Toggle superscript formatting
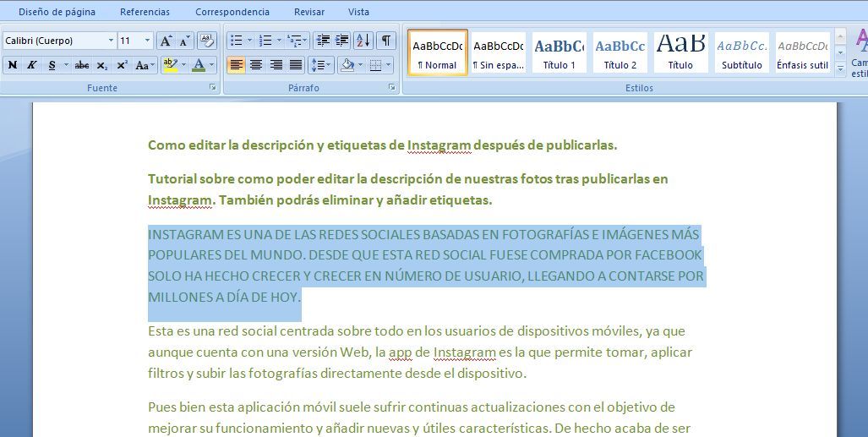The height and width of the screenshot is (437, 868). pyautogui.click(x=123, y=65)
